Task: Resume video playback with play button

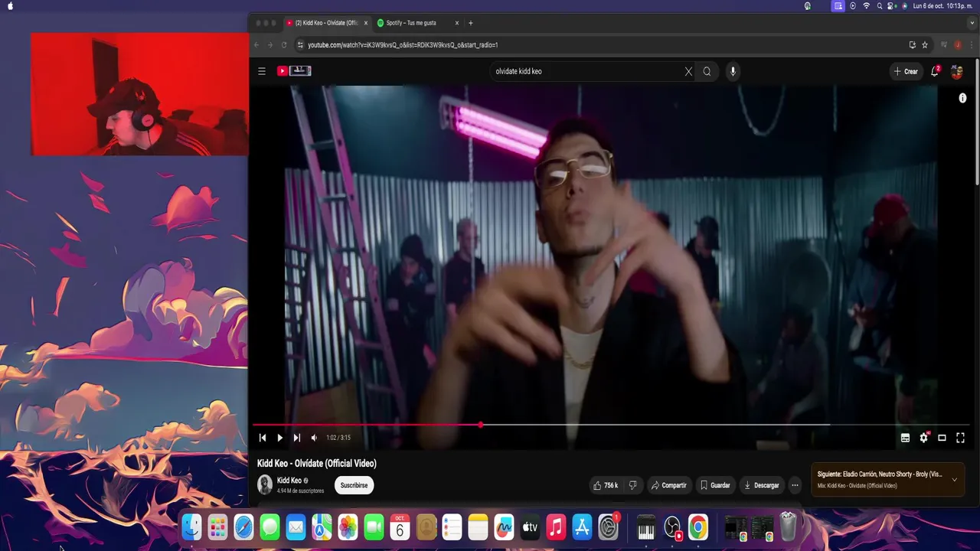Action: (x=279, y=438)
